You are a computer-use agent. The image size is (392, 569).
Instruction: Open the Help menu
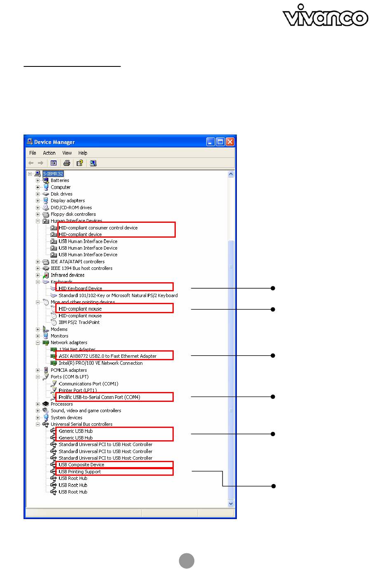click(83, 153)
